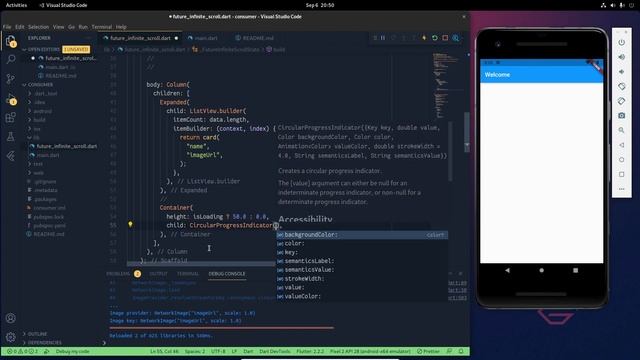Open the emulator more options dots

(621, 189)
